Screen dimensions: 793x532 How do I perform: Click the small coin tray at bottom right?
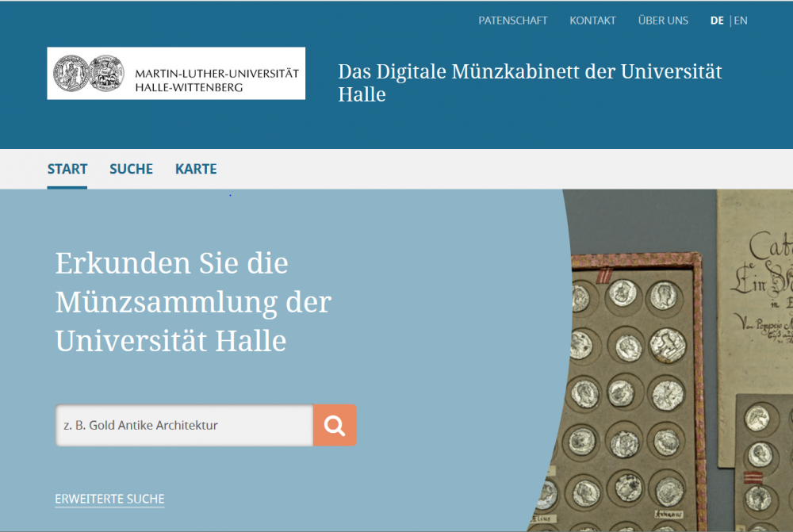click(763, 468)
